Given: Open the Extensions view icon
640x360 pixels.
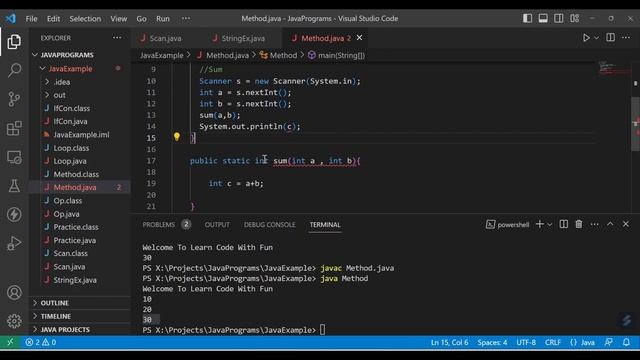Looking at the screenshot, I should tap(14, 128).
